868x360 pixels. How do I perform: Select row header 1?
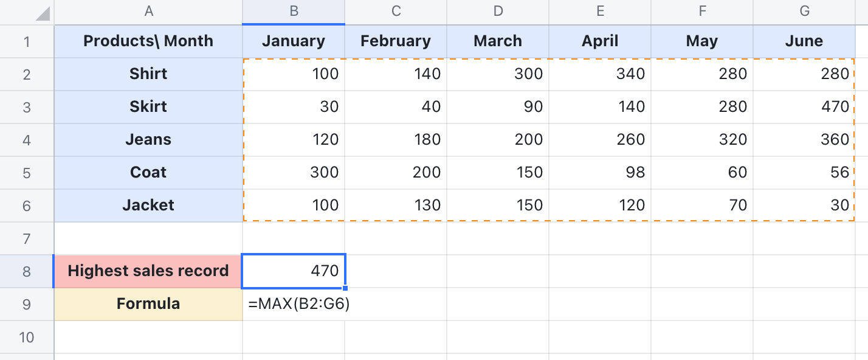click(x=27, y=41)
